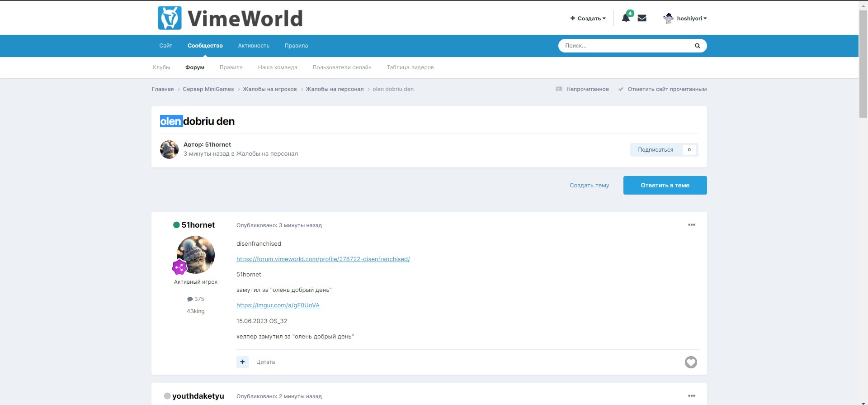Open the hoshiyori user menu
Screen dimensions: 868x405
[x=685, y=19]
